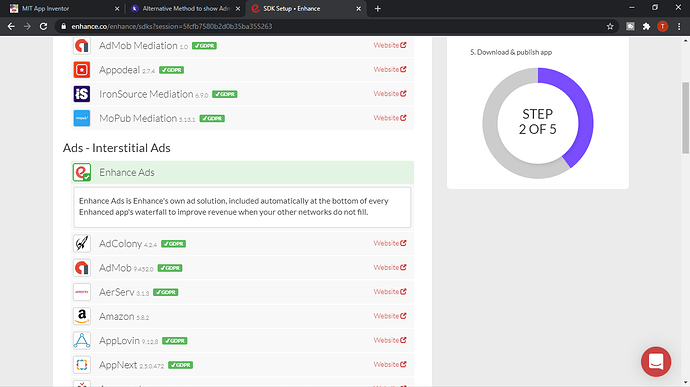Select the Enhance Ads row label

[x=127, y=173]
